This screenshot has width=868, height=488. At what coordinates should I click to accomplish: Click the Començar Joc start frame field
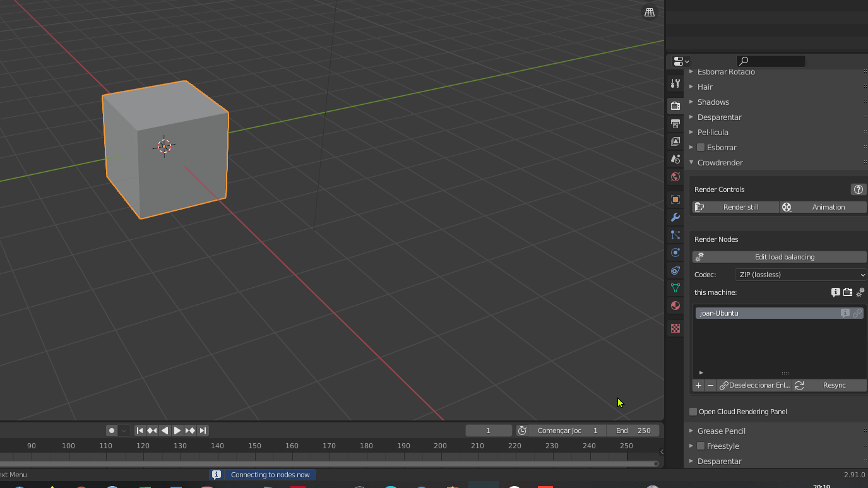pos(568,431)
